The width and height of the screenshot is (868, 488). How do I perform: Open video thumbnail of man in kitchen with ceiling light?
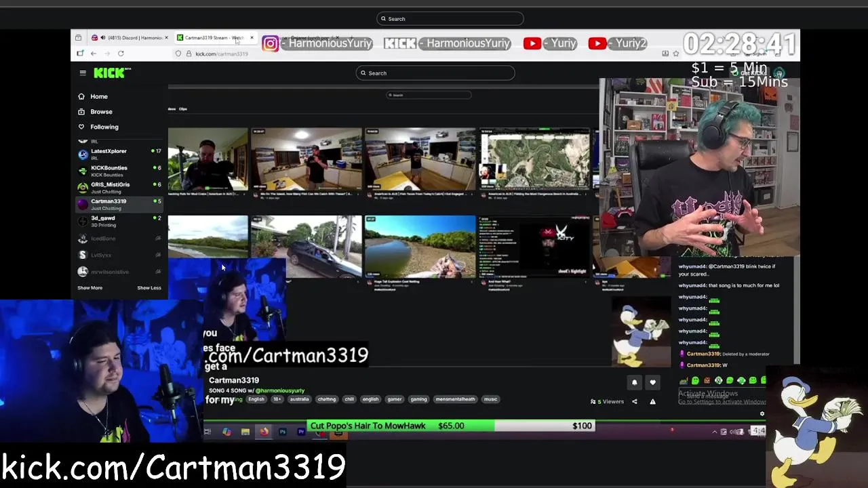[x=307, y=159]
